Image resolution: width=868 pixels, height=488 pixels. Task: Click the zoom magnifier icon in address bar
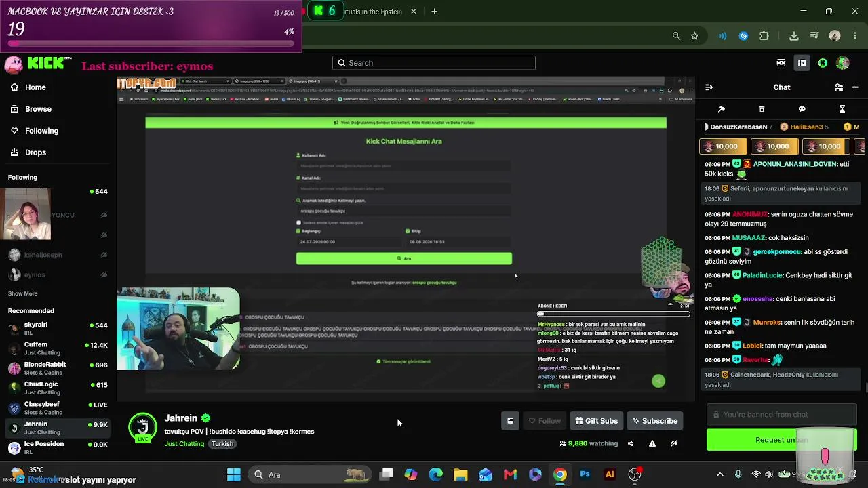[x=676, y=36]
